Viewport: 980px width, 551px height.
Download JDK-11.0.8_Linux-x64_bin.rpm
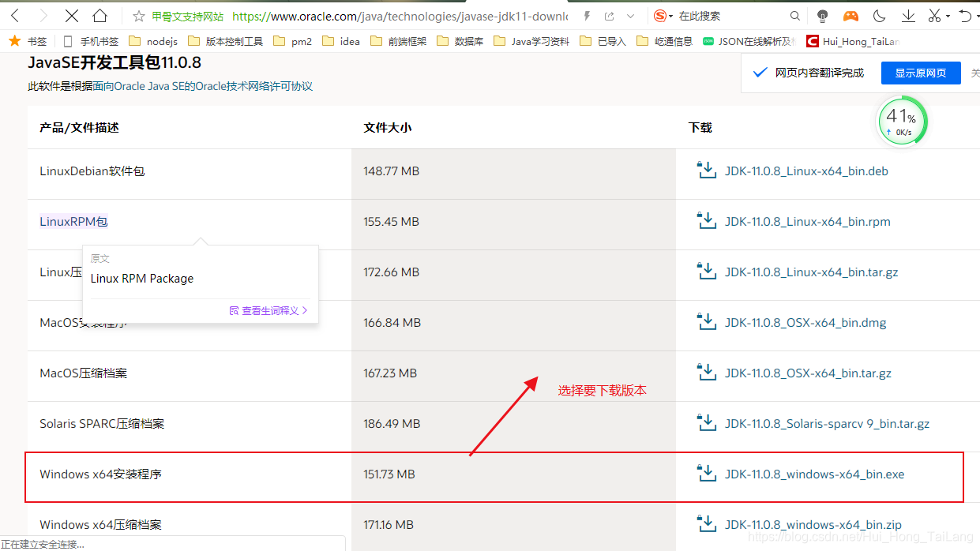pos(808,221)
